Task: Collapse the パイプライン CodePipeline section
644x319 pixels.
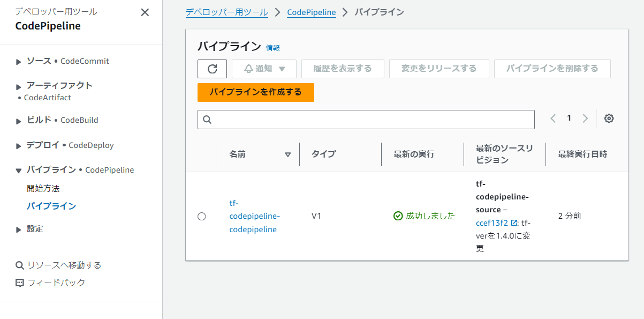Action: click(x=19, y=170)
